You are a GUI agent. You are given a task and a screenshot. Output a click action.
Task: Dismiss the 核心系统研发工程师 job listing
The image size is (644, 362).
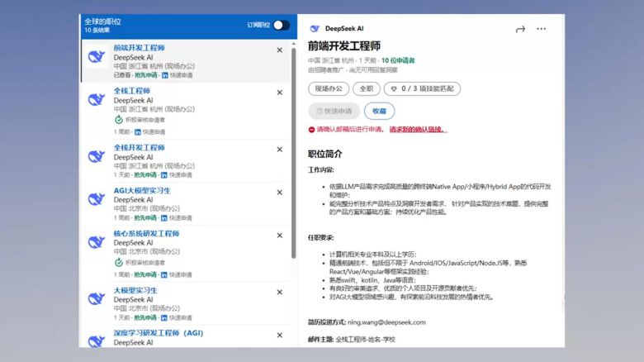point(279,235)
